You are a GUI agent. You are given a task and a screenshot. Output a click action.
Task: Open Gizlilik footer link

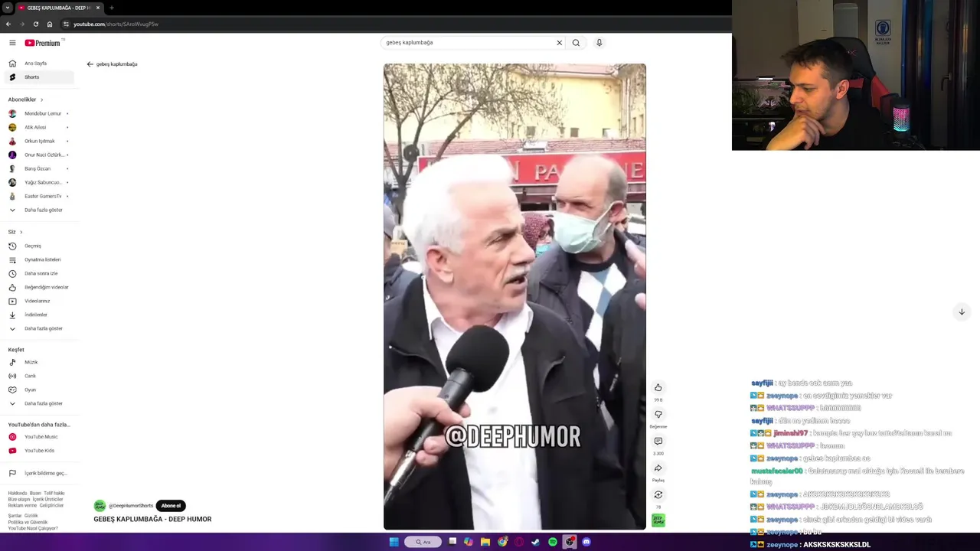pos(31,516)
